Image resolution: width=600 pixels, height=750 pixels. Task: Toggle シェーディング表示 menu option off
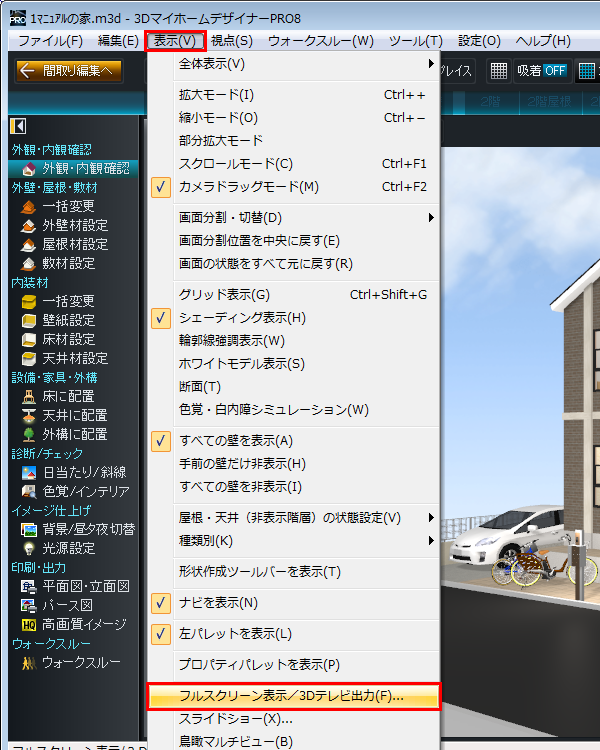242,317
